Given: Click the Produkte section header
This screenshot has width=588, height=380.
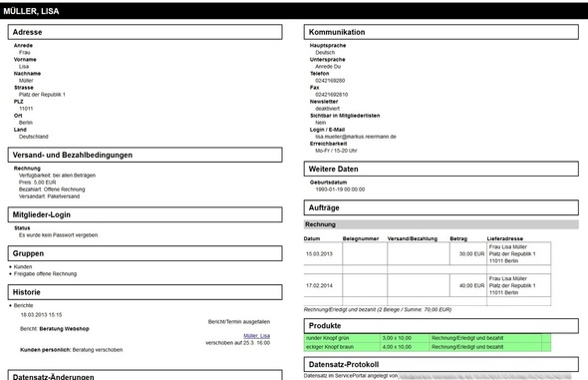Looking at the screenshot, I should [x=441, y=325].
